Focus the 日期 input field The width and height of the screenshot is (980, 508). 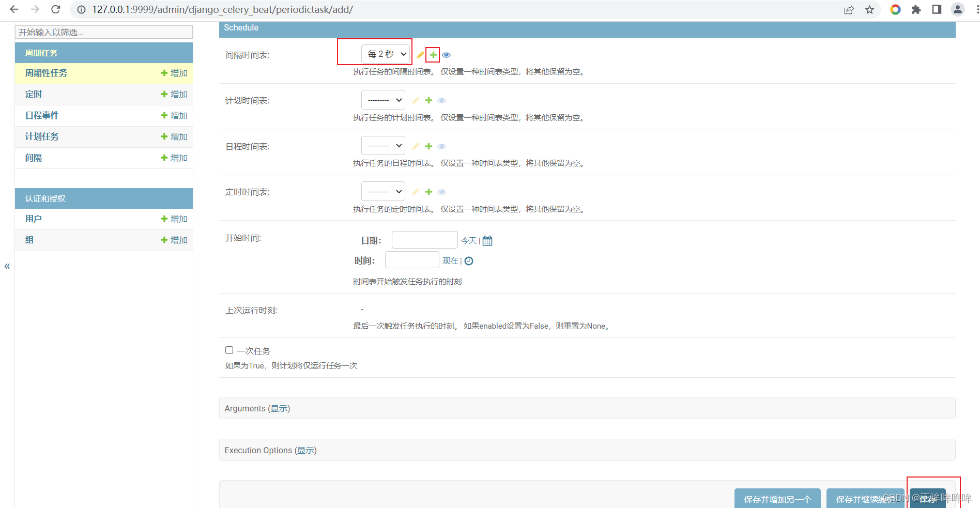[x=425, y=240]
